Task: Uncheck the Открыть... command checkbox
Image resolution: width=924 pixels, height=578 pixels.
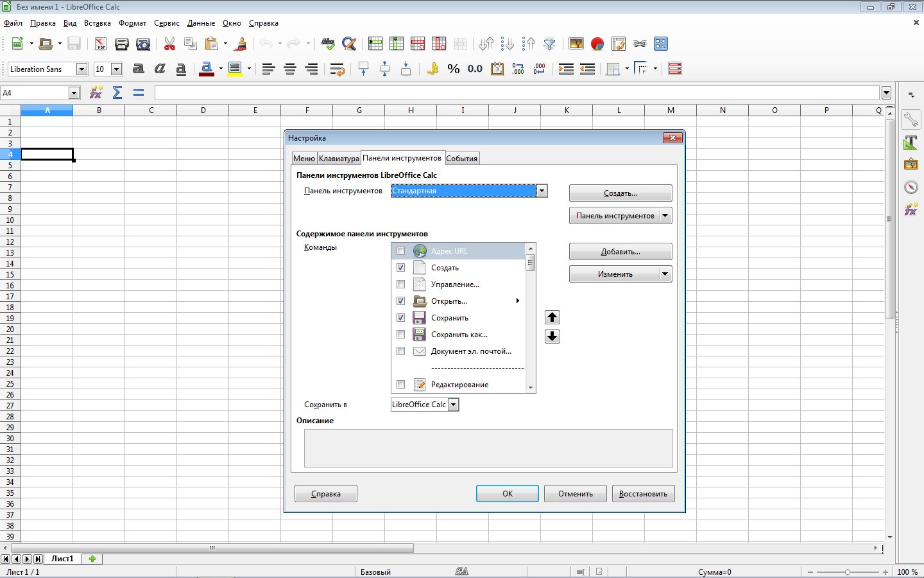Action: click(x=400, y=301)
